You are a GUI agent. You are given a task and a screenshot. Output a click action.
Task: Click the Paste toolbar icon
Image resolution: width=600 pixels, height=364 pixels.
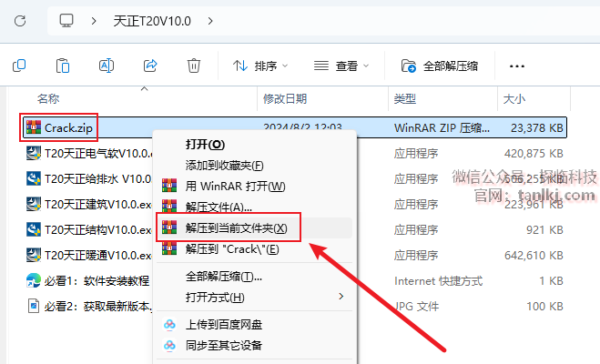(x=63, y=66)
